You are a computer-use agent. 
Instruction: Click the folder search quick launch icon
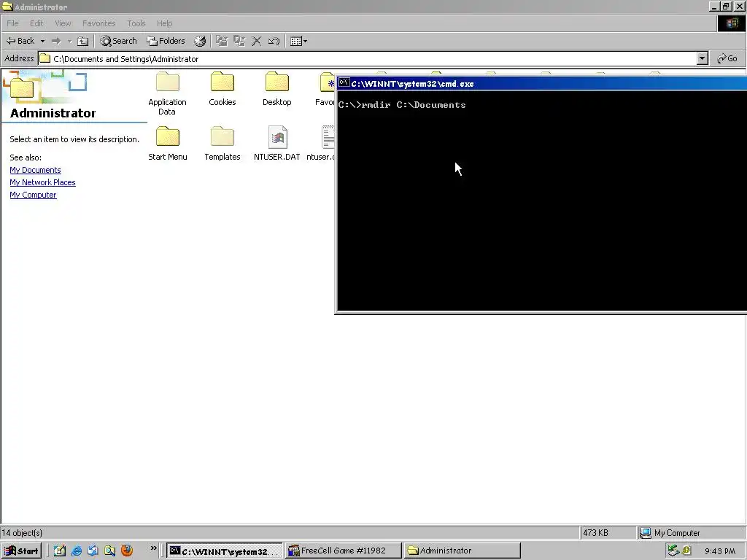coord(110,551)
